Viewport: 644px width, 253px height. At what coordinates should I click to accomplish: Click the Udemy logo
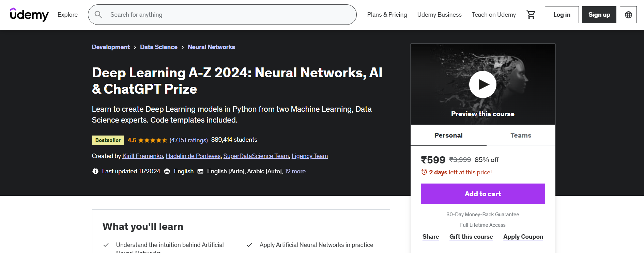pyautogui.click(x=29, y=15)
